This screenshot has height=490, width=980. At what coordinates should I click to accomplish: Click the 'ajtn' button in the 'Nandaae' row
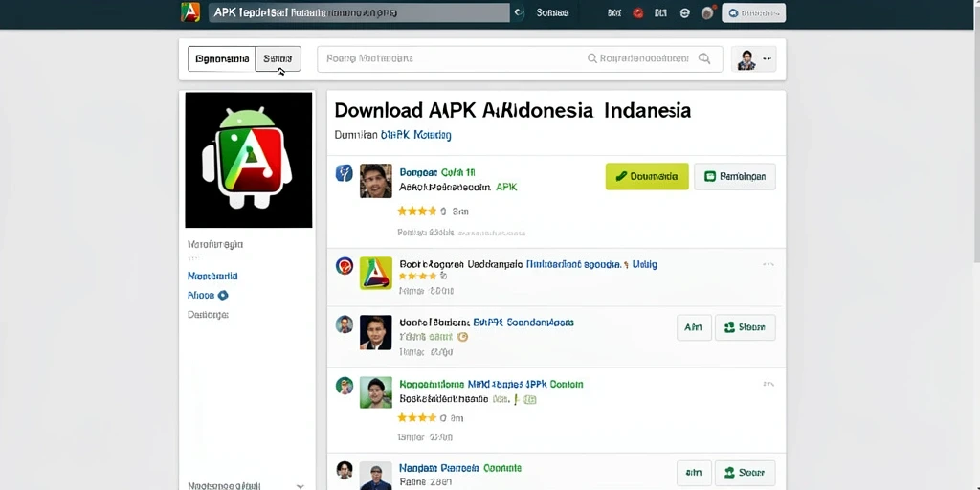point(695,473)
